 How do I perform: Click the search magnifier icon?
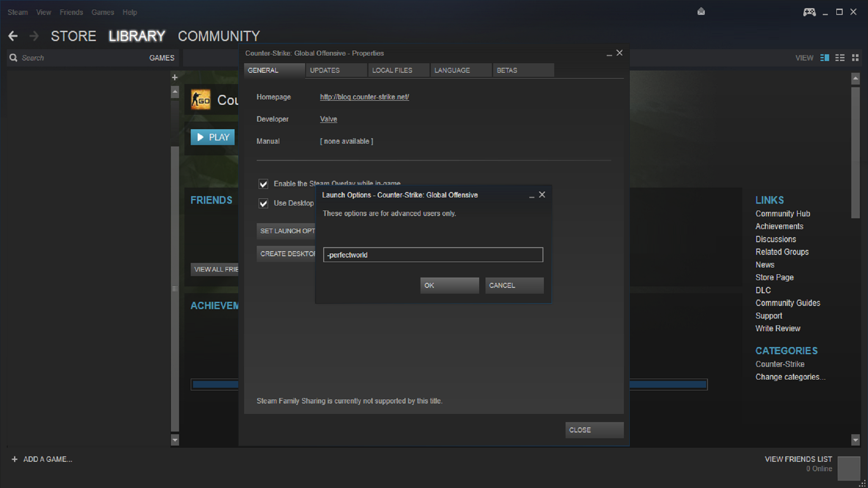pos(14,58)
